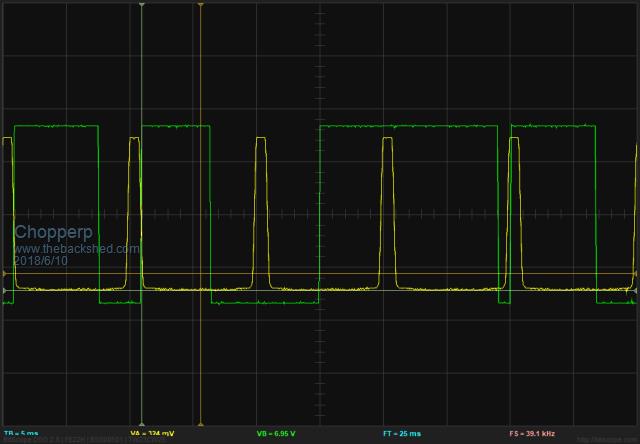Click the widest green square wave's top plateau
The width and height of the screenshot is (640, 444).
pos(408,126)
